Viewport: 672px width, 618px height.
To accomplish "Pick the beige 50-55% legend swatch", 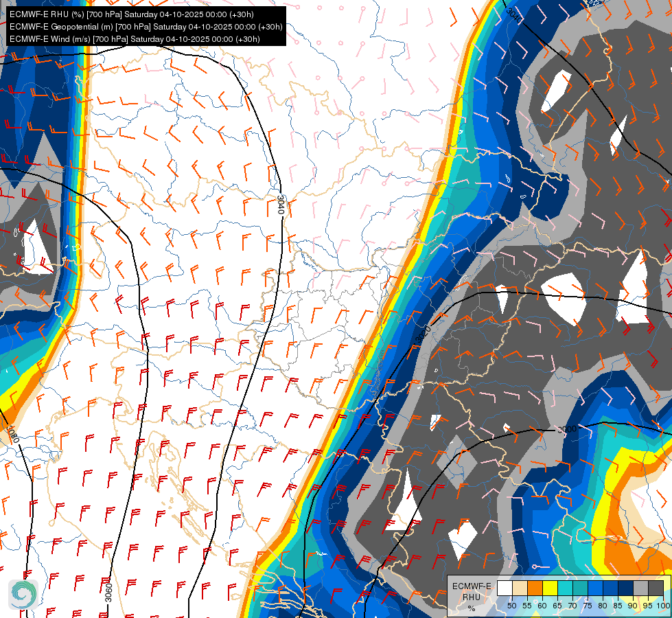I will (x=520, y=588).
